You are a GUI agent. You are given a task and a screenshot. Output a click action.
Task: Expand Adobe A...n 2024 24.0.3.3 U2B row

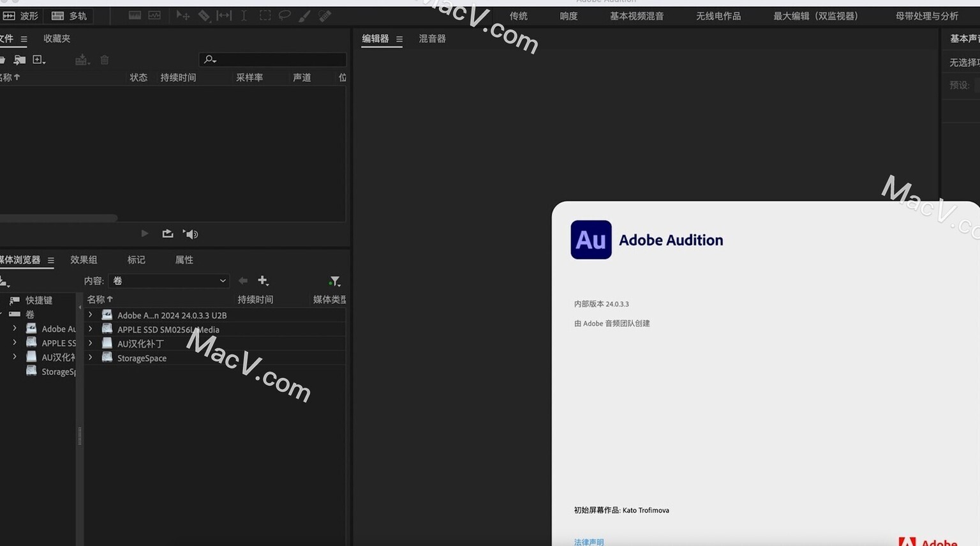click(90, 315)
